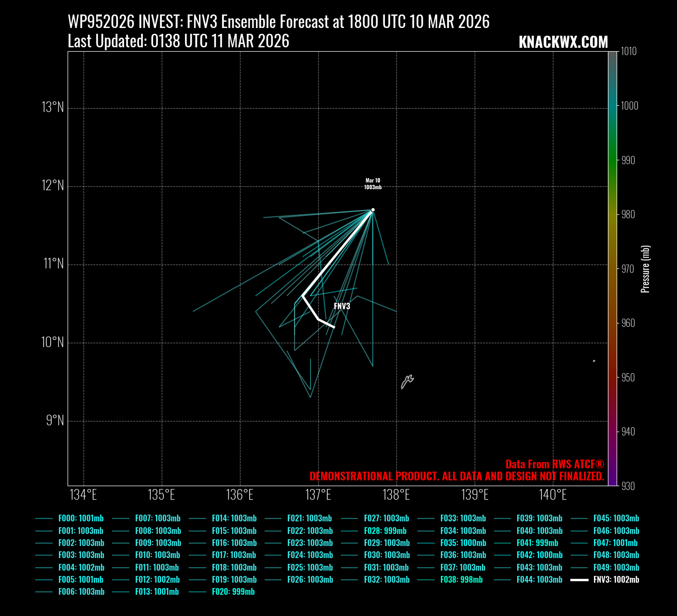Click the 12°N latitude axis label
Image resolution: width=677 pixels, height=616 pixels.
click(x=53, y=185)
